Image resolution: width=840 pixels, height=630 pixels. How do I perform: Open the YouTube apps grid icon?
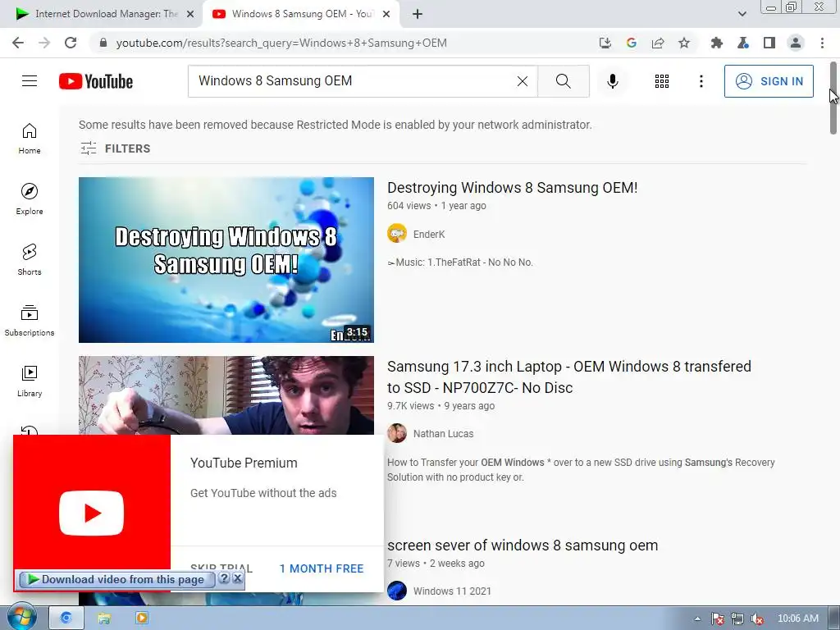662,81
